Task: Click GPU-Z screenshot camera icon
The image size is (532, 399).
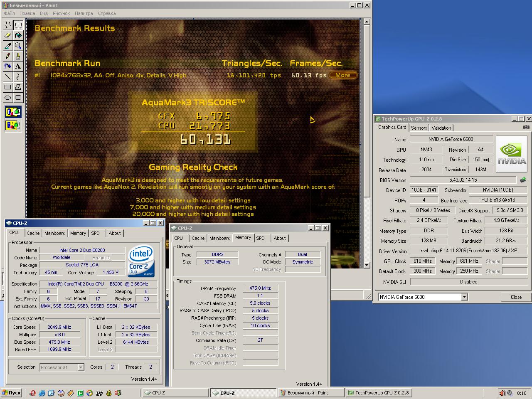Action: tap(526, 127)
